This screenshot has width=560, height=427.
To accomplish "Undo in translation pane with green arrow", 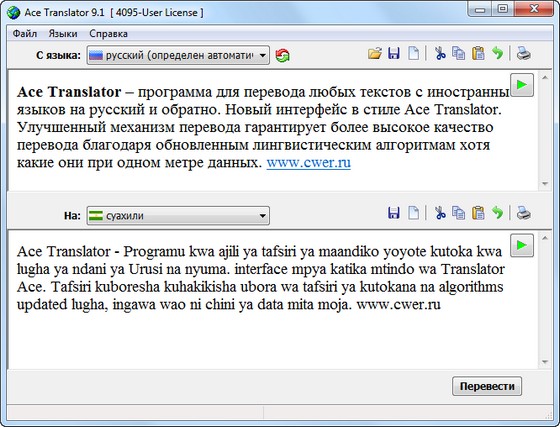I will (x=497, y=213).
